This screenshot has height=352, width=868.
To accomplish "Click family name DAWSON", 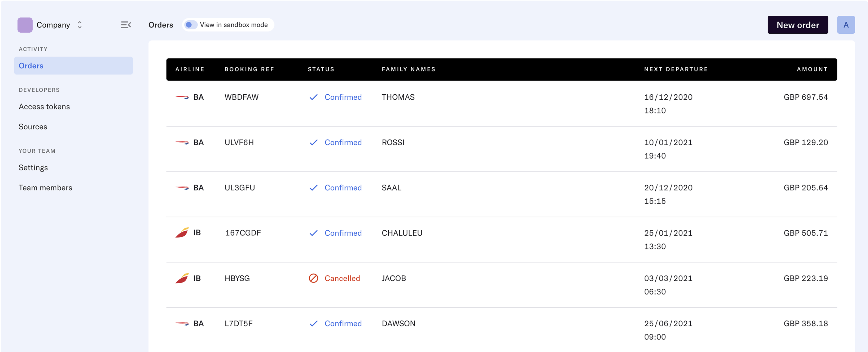I will point(398,323).
